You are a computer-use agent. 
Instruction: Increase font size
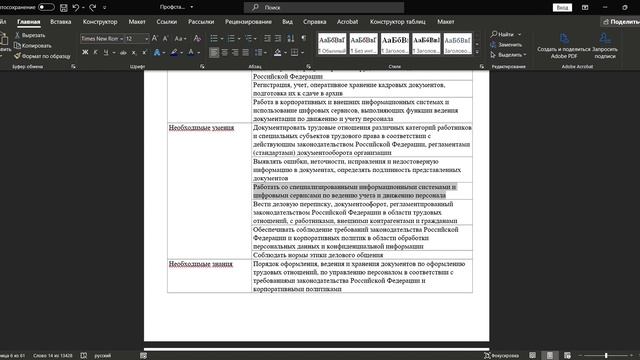pyautogui.click(x=155, y=38)
